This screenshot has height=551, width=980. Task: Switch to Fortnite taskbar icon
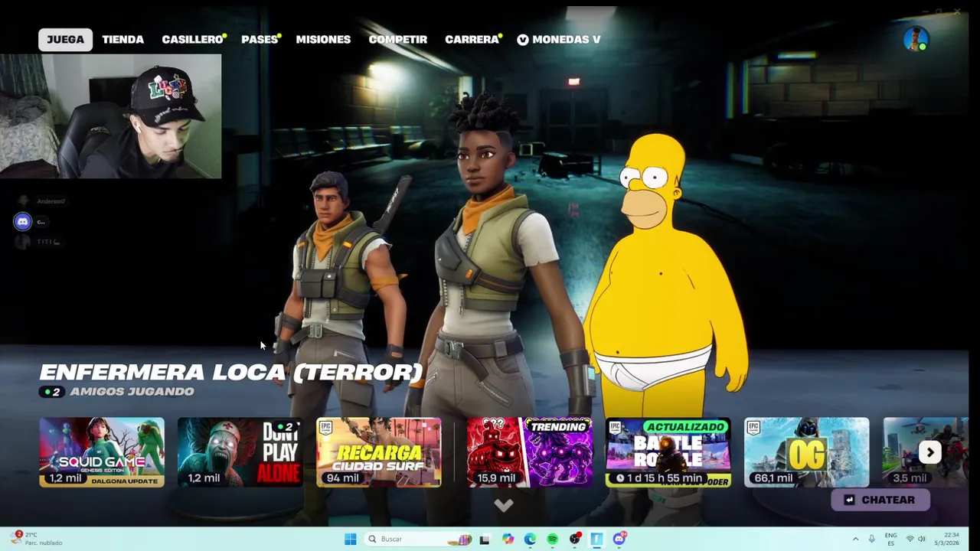[x=597, y=539]
